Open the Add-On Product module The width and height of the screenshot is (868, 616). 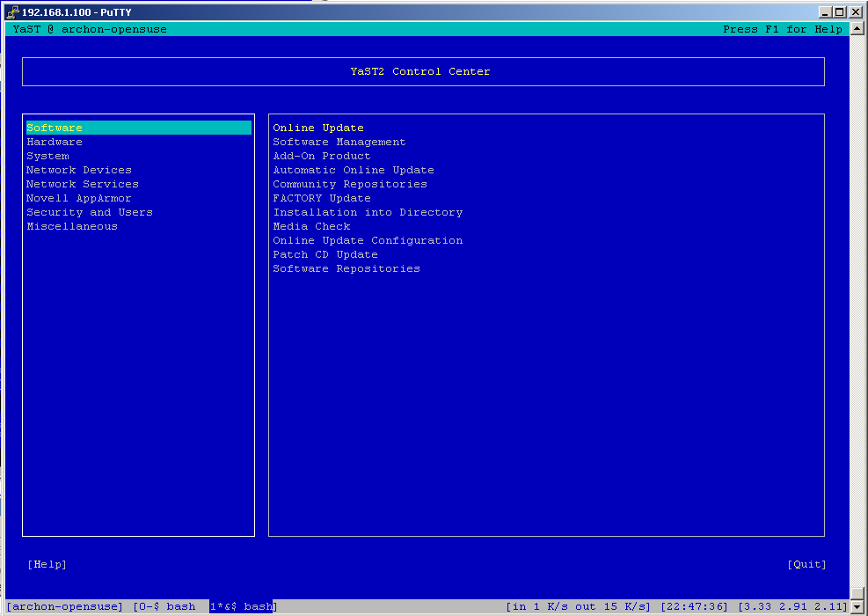pyautogui.click(x=322, y=157)
